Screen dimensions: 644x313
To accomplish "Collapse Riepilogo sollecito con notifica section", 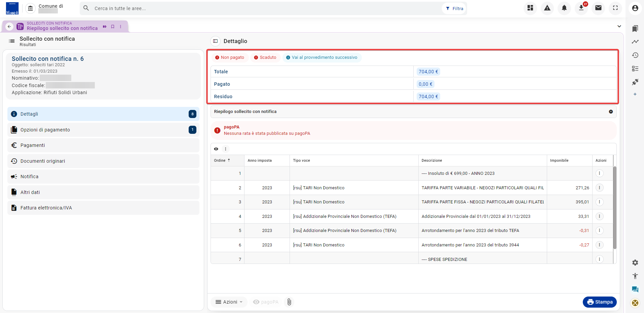I will coord(611,112).
